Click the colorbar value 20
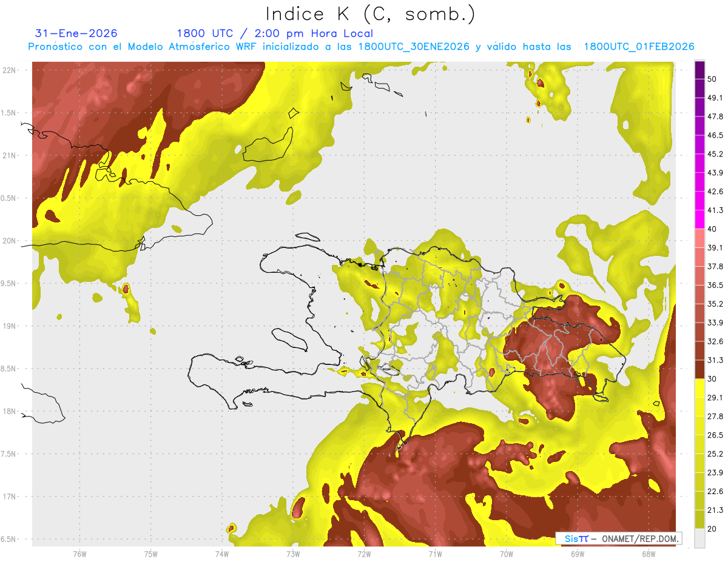Viewport: 728px width, 562px height. pyautogui.click(x=713, y=529)
